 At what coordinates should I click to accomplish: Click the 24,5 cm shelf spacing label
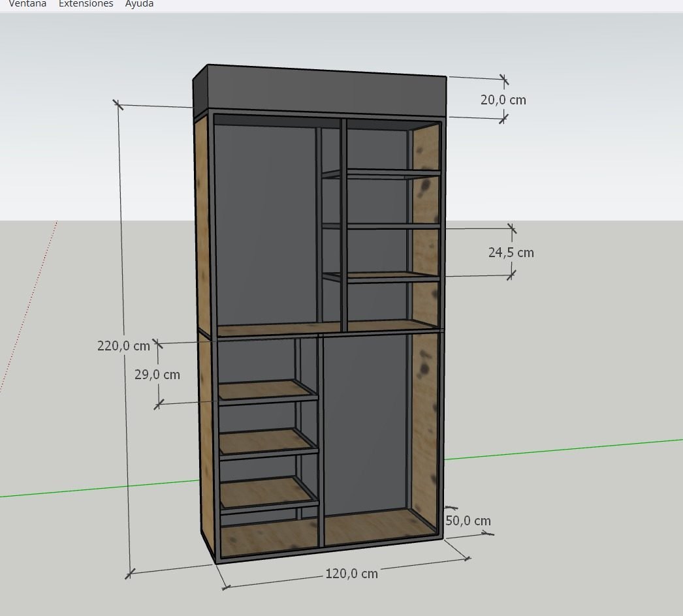click(x=511, y=253)
